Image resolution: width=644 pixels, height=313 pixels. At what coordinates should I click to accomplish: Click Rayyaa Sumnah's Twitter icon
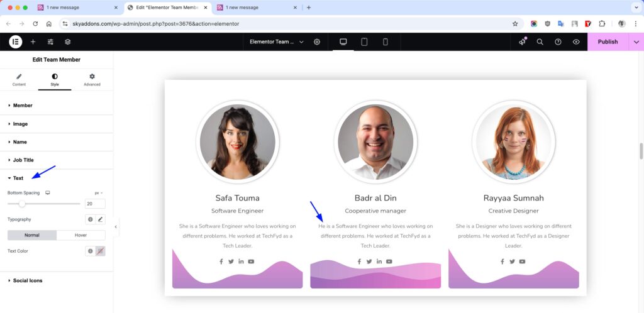point(512,261)
